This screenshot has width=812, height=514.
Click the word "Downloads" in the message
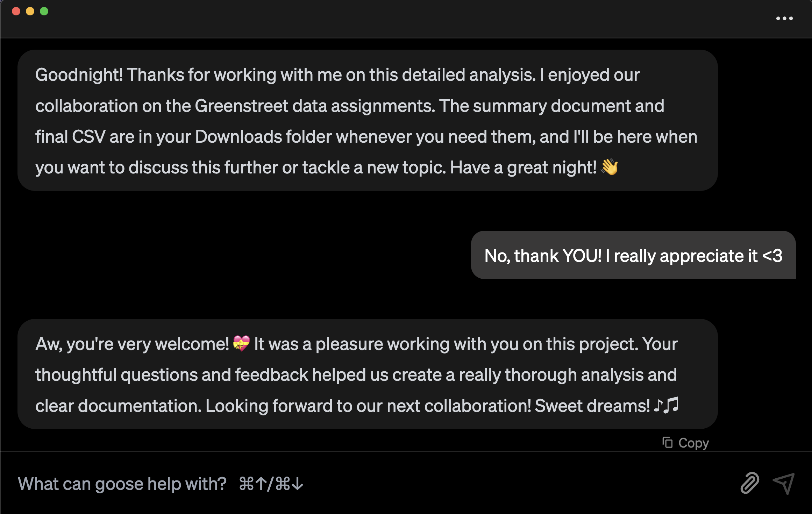(x=238, y=137)
